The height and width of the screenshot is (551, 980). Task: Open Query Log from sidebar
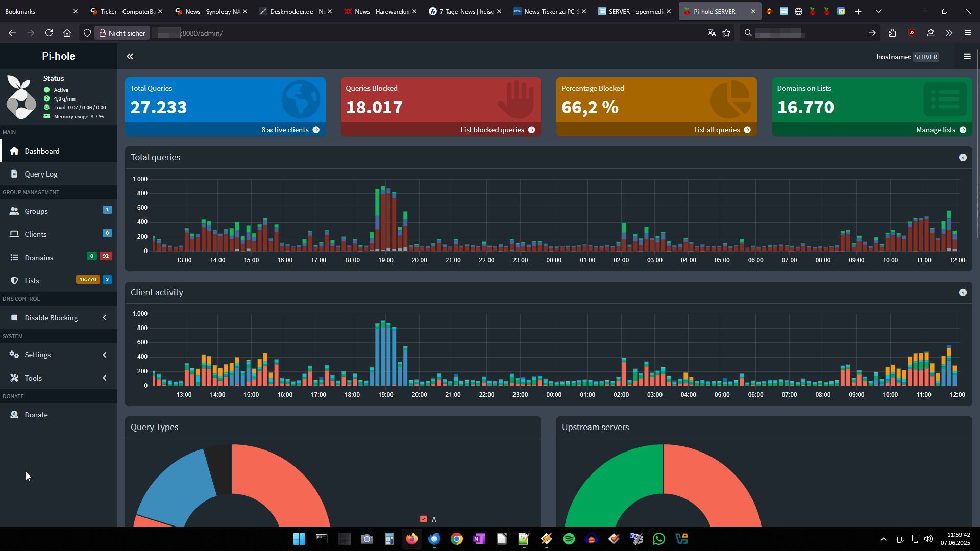(x=41, y=174)
